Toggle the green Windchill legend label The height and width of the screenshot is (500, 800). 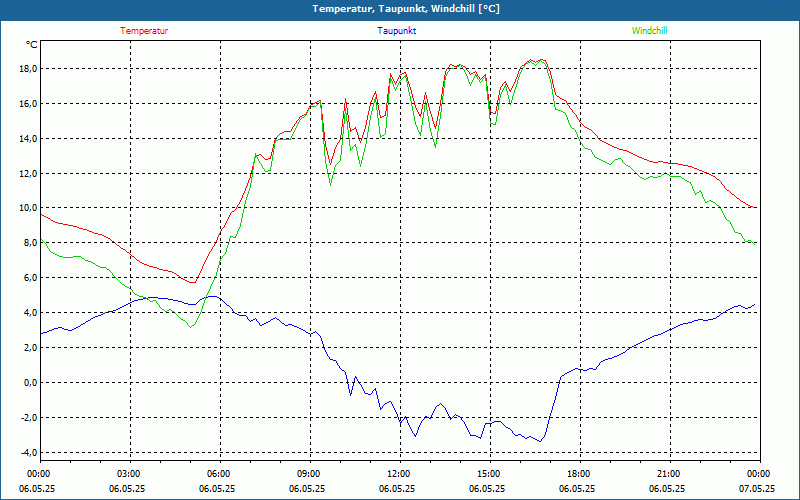[649, 31]
